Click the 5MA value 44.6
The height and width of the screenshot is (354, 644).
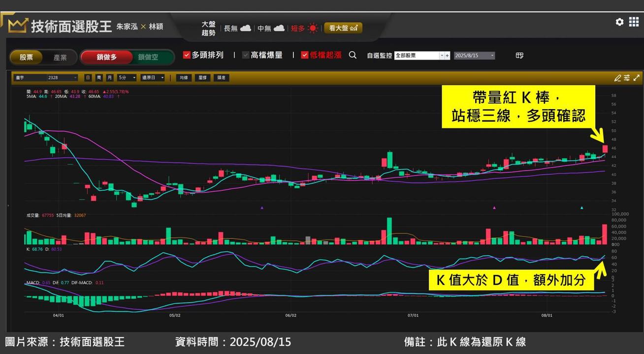point(42,96)
